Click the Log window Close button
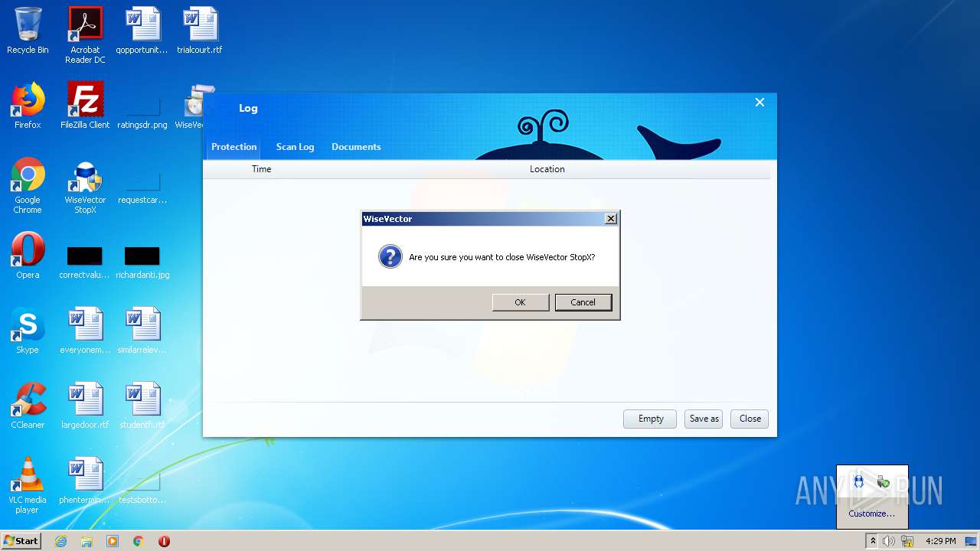The height and width of the screenshot is (551, 980). coord(750,419)
